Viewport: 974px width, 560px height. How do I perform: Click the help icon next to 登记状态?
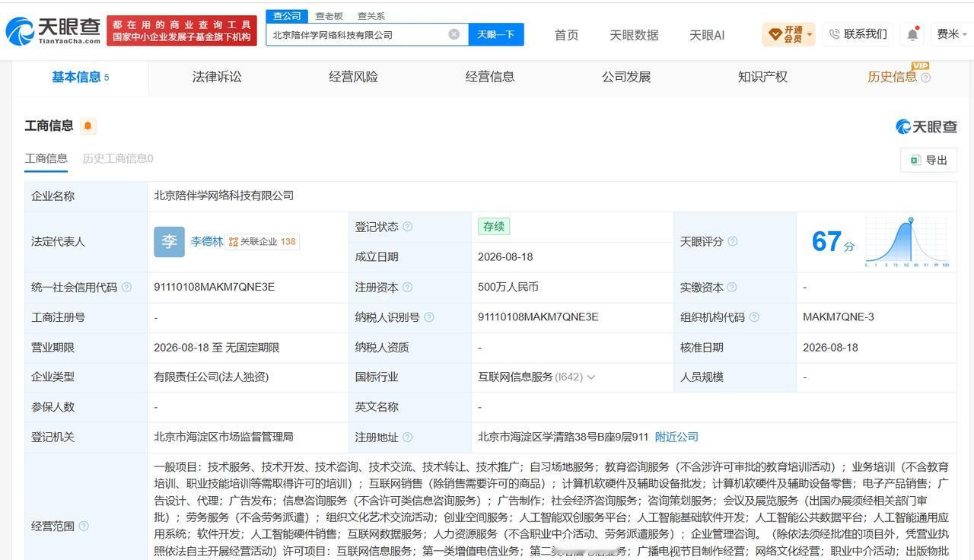[408, 227]
